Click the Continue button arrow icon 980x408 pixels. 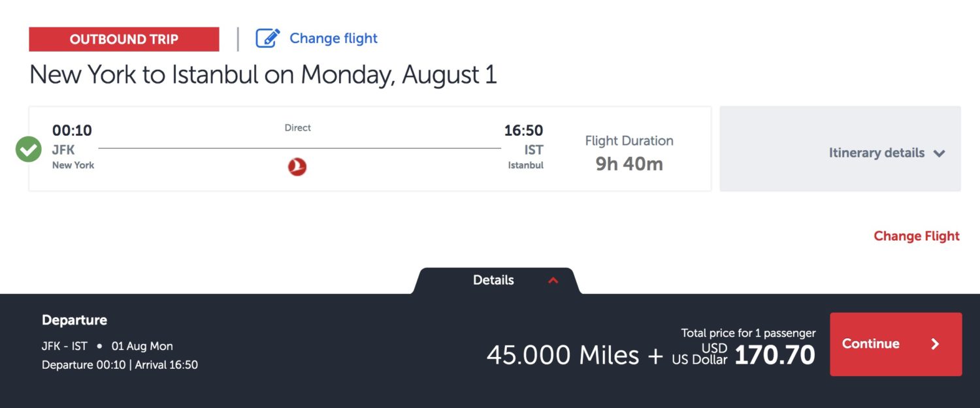[935, 344]
